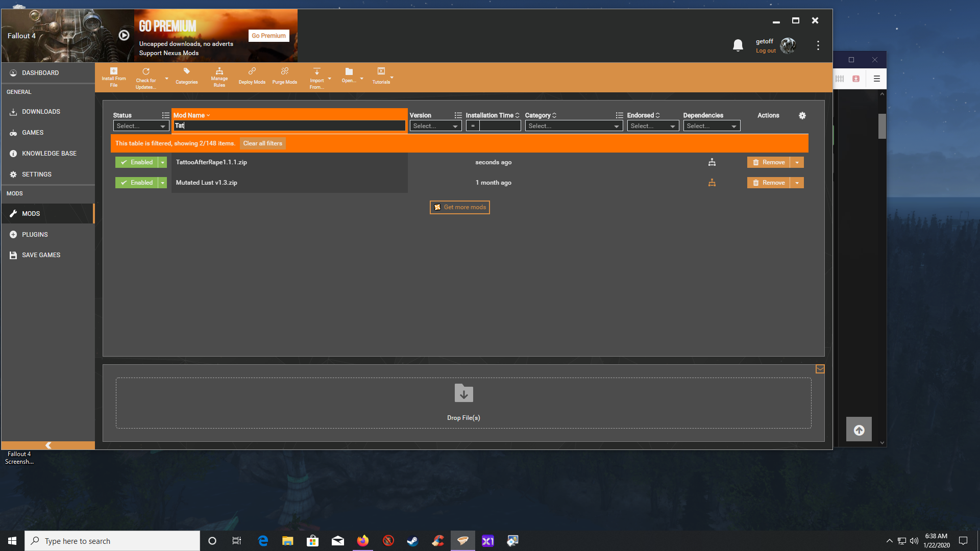Click Purge Mods icon

pyautogui.click(x=284, y=77)
